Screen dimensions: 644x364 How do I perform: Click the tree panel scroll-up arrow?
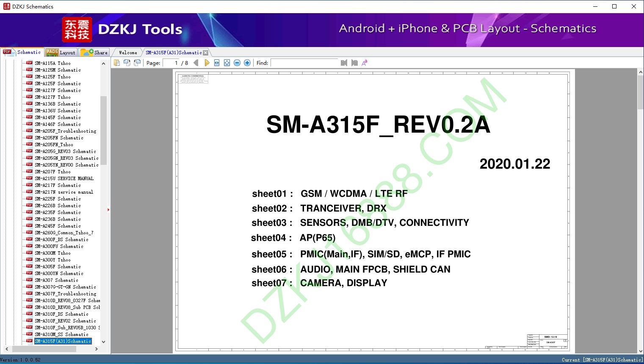103,64
